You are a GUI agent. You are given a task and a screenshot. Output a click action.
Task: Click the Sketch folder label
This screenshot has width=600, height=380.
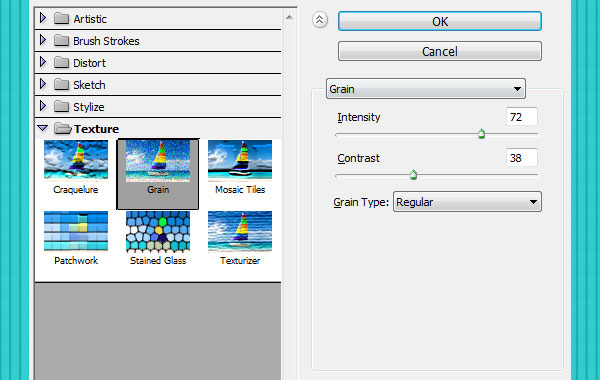point(89,85)
